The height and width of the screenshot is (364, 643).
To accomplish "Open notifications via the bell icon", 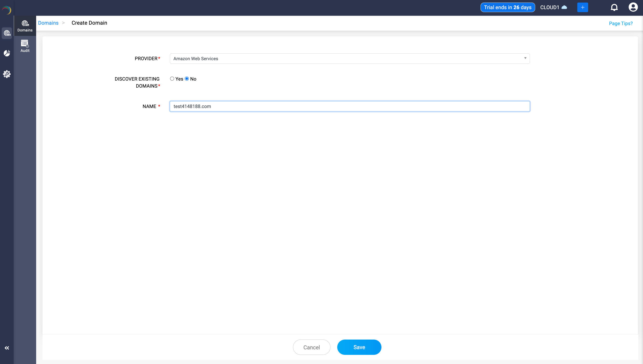I will pyautogui.click(x=614, y=7).
